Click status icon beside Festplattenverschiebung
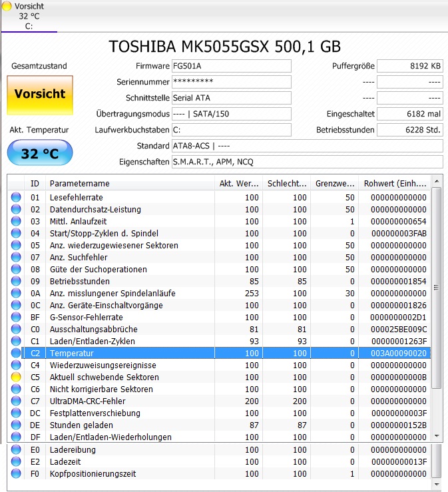Viewport: 448px width, 492px height. 16,413
